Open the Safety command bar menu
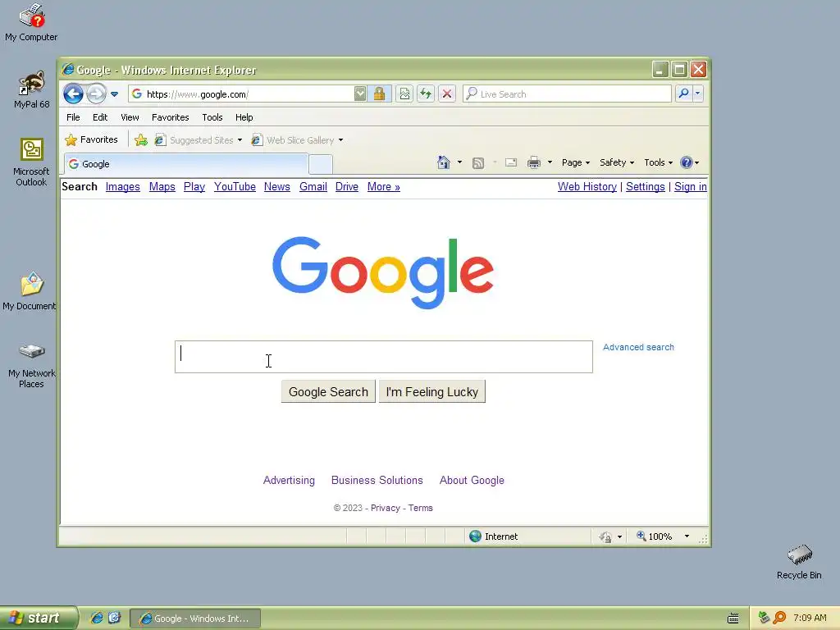 coord(617,162)
